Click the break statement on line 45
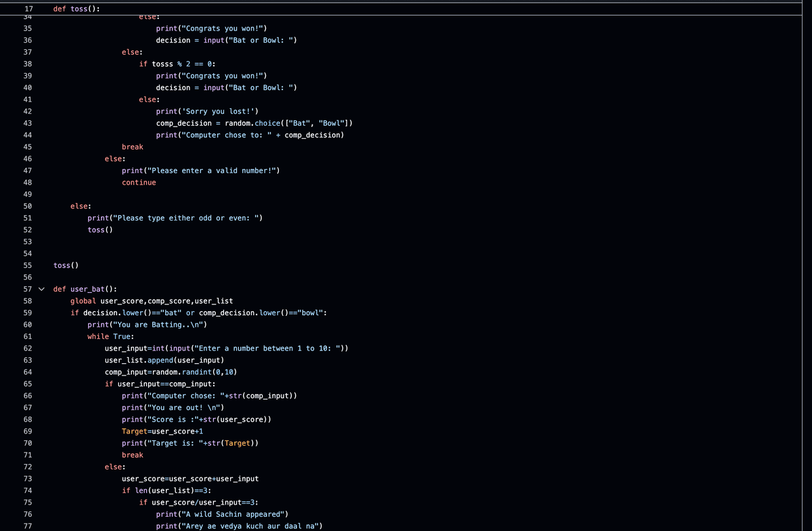The height and width of the screenshot is (531, 812). coord(131,147)
